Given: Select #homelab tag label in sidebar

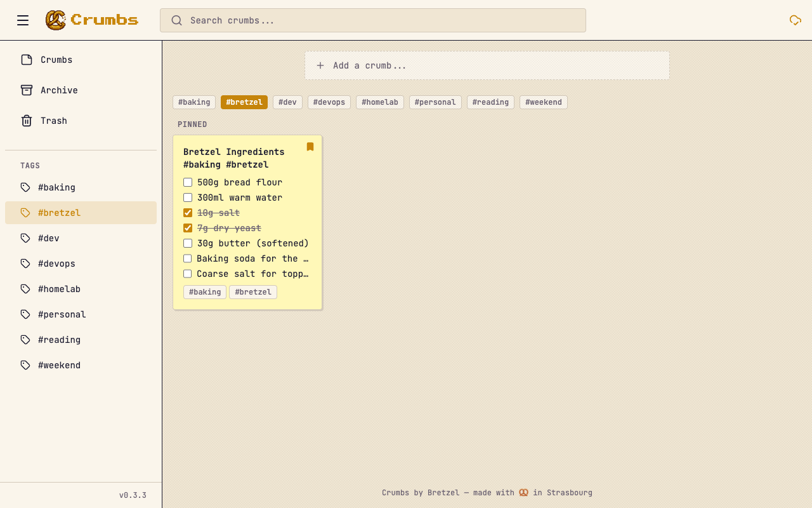Looking at the screenshot, I should (59, 289).
